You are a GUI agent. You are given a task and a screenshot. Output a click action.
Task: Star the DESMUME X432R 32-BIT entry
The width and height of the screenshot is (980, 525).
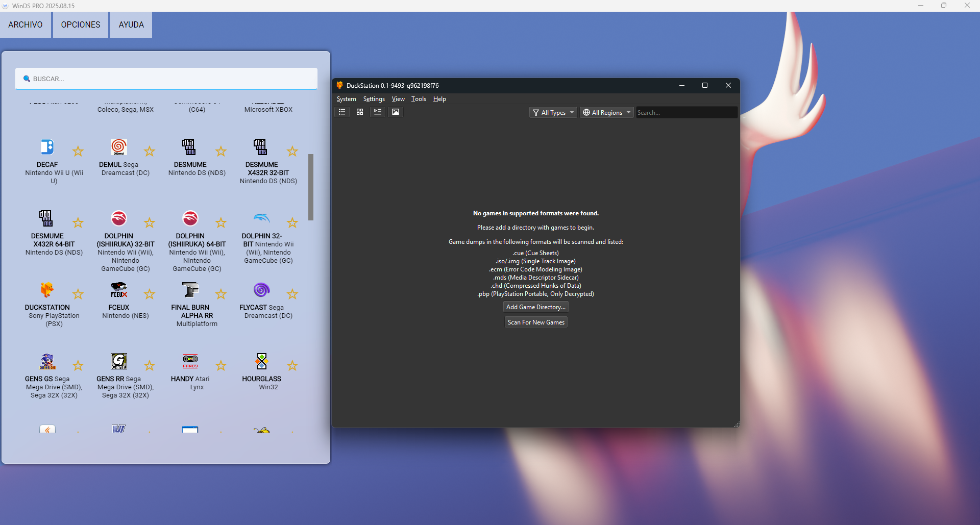pyautogui.click(x=292, y=151)
